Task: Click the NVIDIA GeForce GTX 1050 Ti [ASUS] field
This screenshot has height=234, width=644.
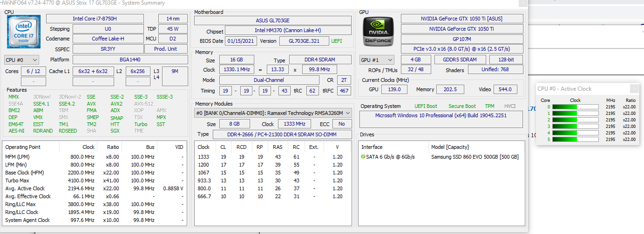Action: click(x=461, y=19)
